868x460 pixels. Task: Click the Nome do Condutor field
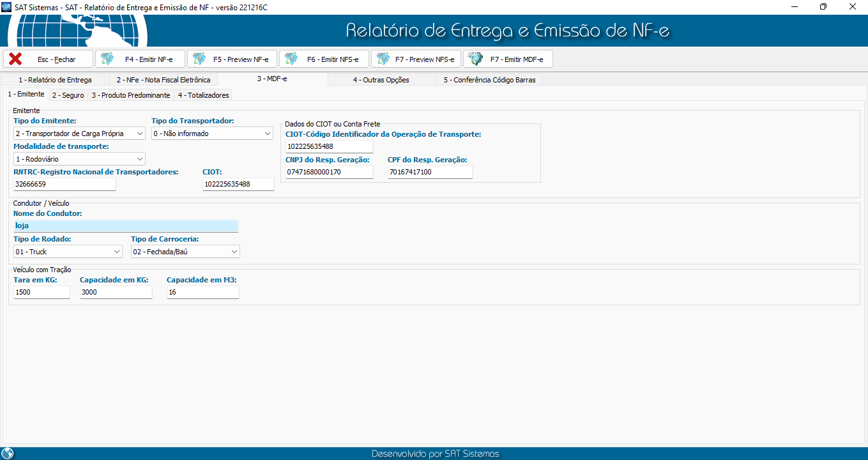(125, 226)
